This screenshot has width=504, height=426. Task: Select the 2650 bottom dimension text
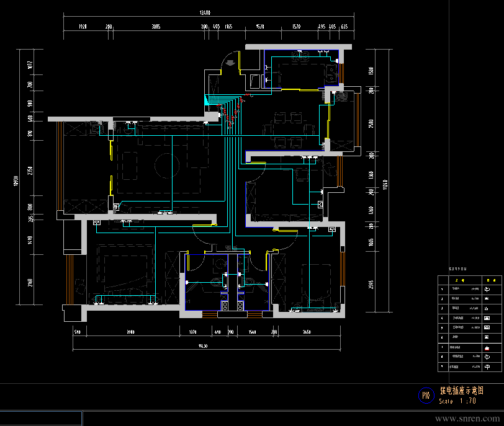[307, 332]
